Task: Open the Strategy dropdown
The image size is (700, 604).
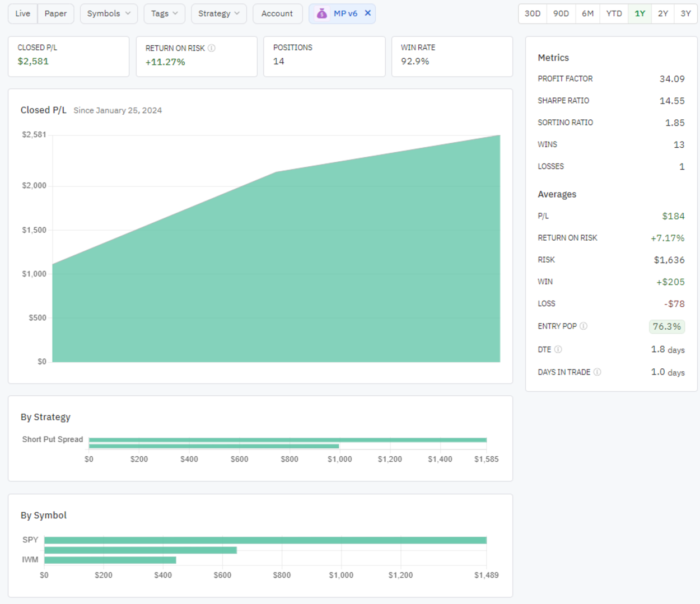Action: point(218,13)
